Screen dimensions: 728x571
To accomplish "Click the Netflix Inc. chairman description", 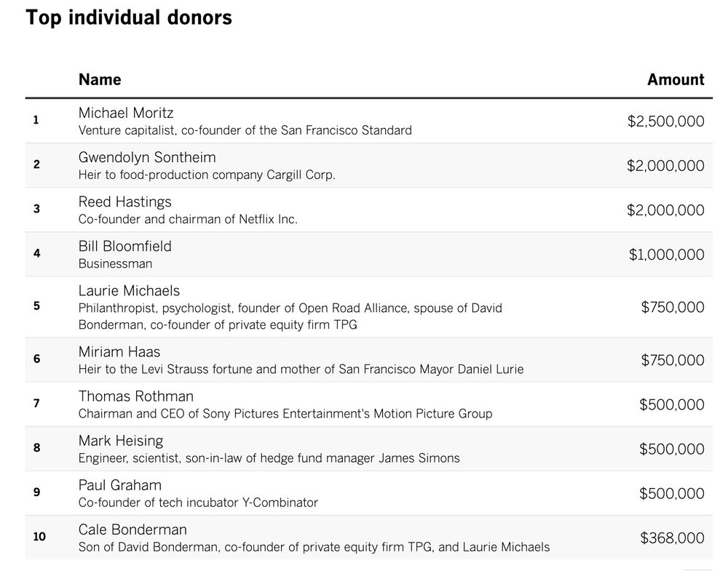I will (x=188, y=219).
